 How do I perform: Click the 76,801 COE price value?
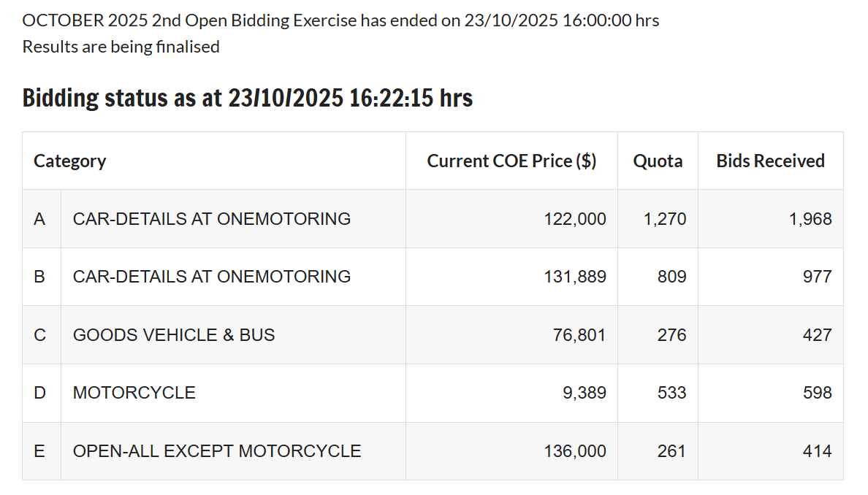tap(580, 335)
